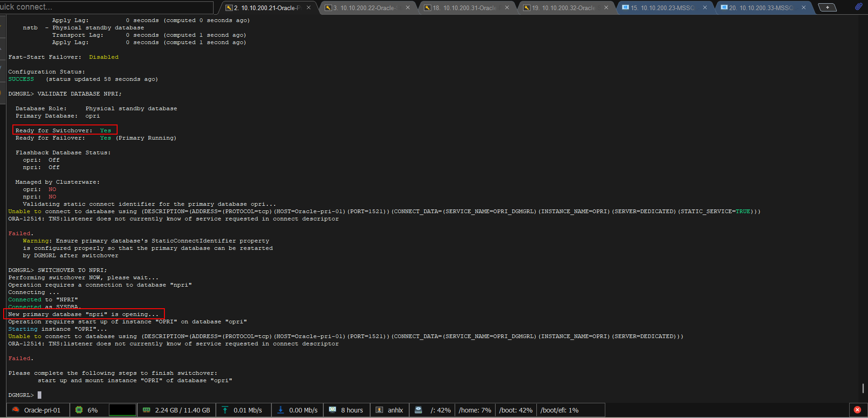868x418 pixels.
Task: Click the anhlx username in status bar
Action: coord(395,410)
